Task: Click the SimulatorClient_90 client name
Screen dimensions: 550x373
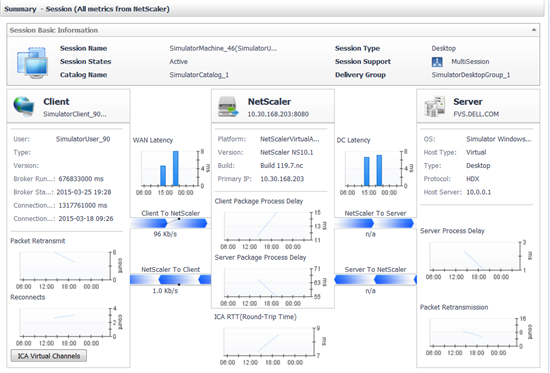Action: tap(75, 114)
